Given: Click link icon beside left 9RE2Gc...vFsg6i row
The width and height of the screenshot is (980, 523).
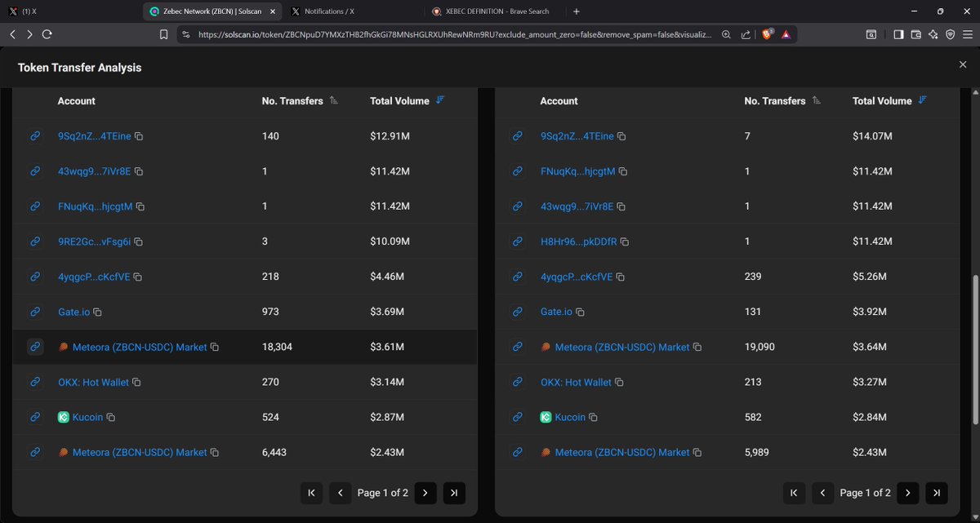Looking at the screenshot, I should point(35,242).
